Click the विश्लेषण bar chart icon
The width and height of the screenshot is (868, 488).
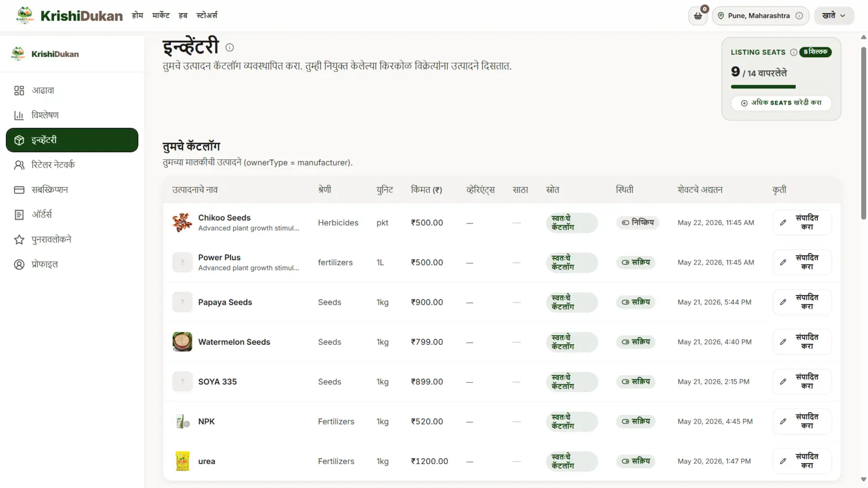click(x=19, y=115)
